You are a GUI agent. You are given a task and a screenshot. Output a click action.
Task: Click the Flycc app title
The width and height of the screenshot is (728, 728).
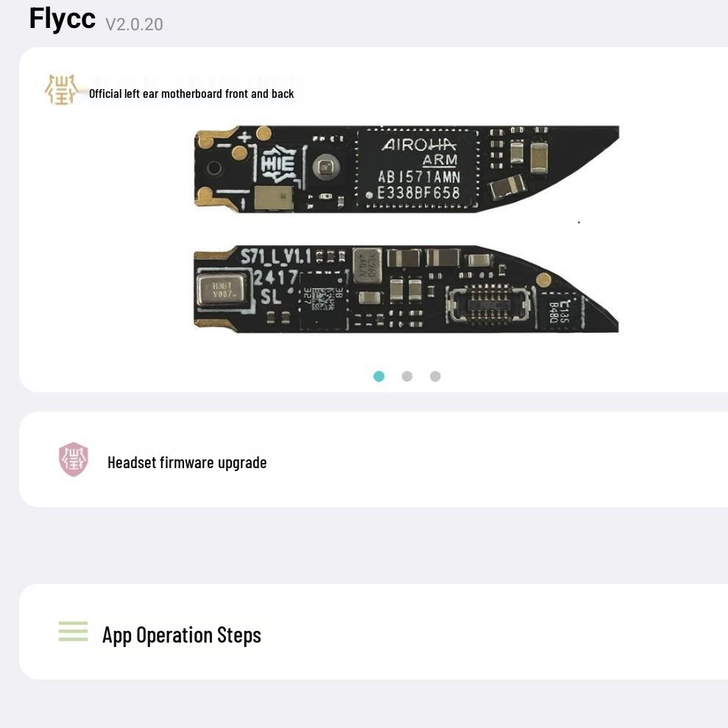click(x=63, y=19)
